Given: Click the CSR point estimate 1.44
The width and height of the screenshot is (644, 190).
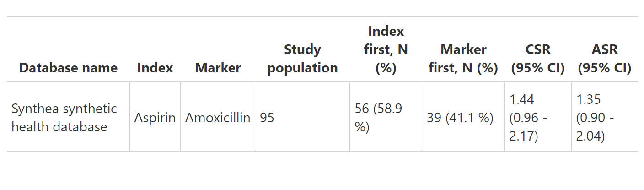Looking at the screenshot, I should [x=521, y=99].
